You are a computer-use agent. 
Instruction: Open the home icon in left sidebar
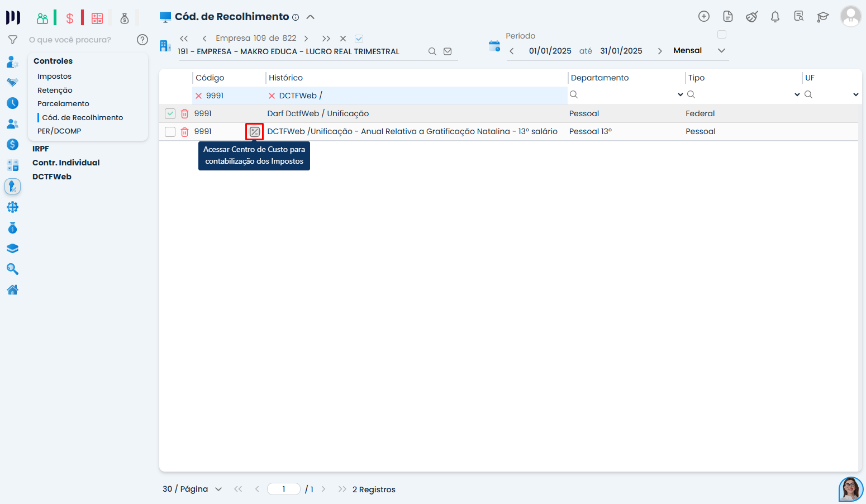tap(12, 290)
